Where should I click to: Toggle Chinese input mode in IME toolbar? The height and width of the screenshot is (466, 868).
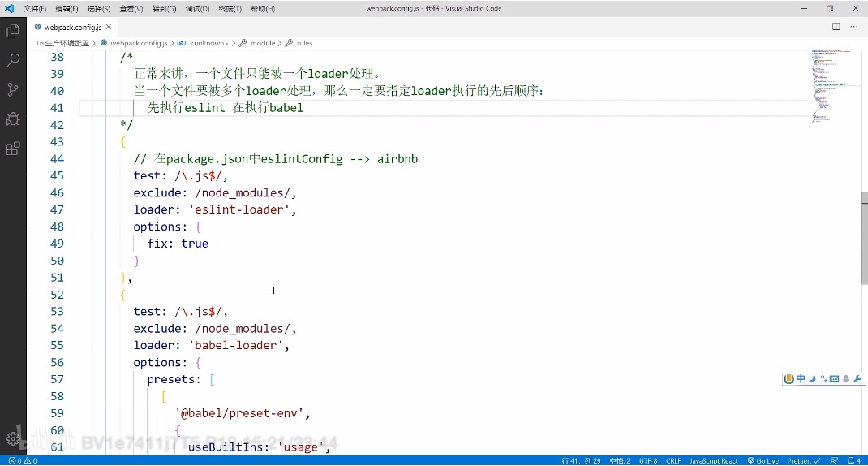pos(801,379)
